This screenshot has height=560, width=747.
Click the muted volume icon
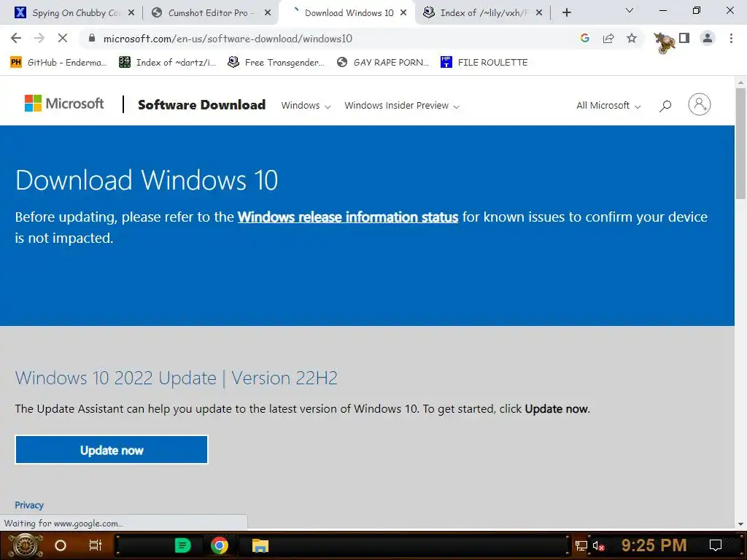(599, 545)
